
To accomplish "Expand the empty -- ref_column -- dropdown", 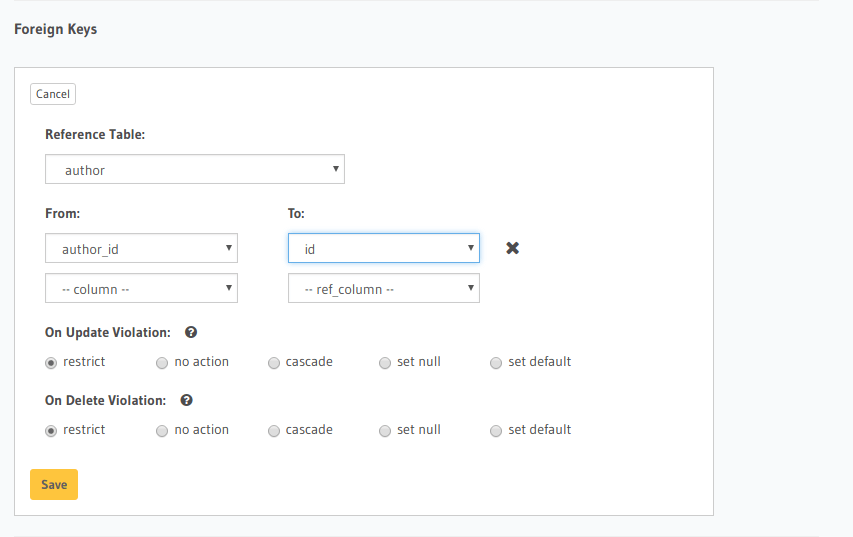I will pyautogui.click(x=383, y=289).
